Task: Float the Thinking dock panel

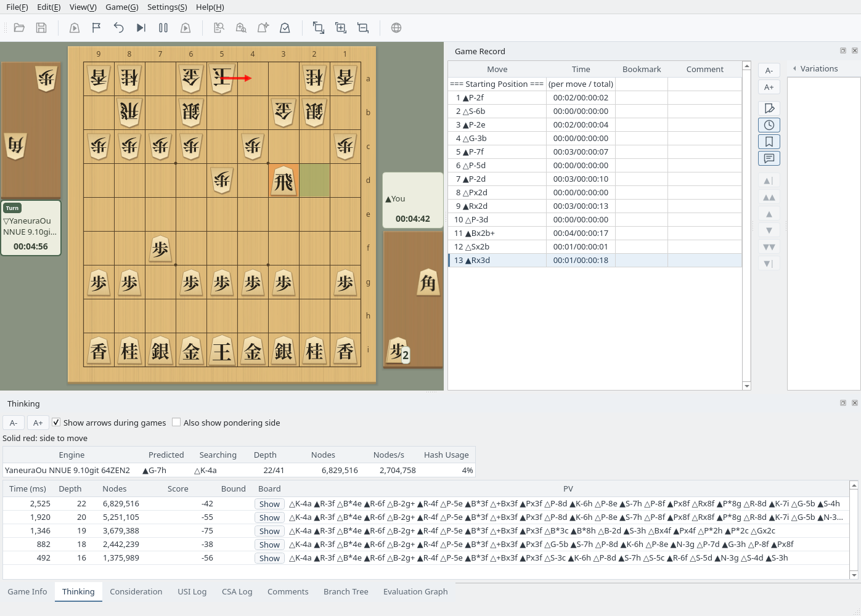Action: pos(843,403)
